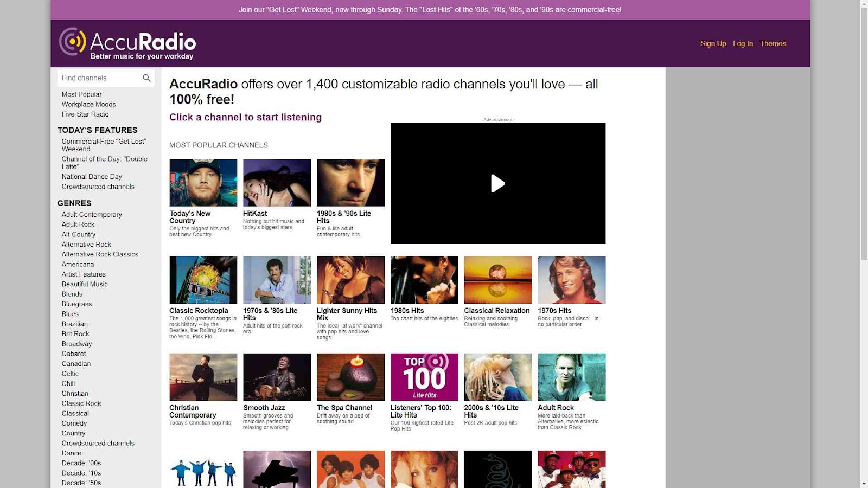Click the Classic Rocktopia channel thumbnail

(203, 280)
